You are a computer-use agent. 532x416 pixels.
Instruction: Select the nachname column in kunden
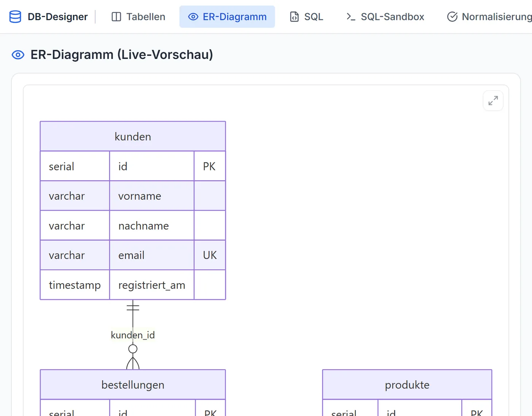(x=152, y=225)
